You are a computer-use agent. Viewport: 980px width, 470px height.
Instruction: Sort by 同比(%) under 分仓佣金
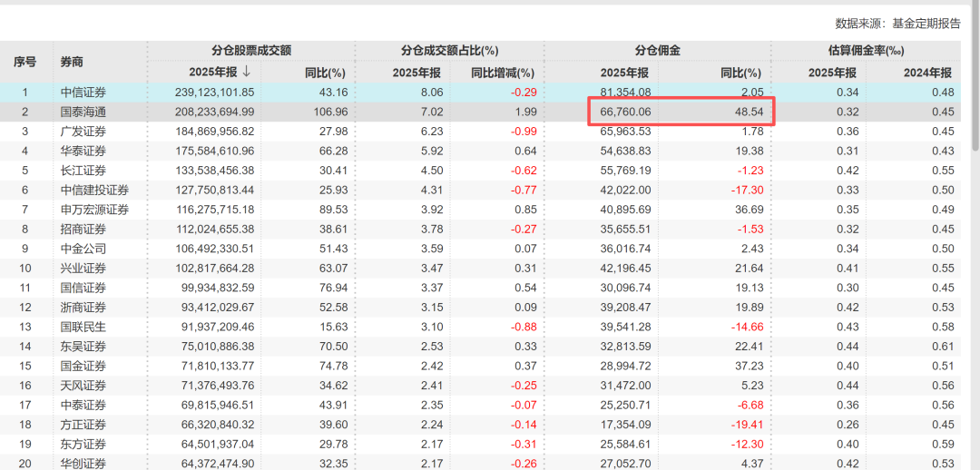point(740,72)
